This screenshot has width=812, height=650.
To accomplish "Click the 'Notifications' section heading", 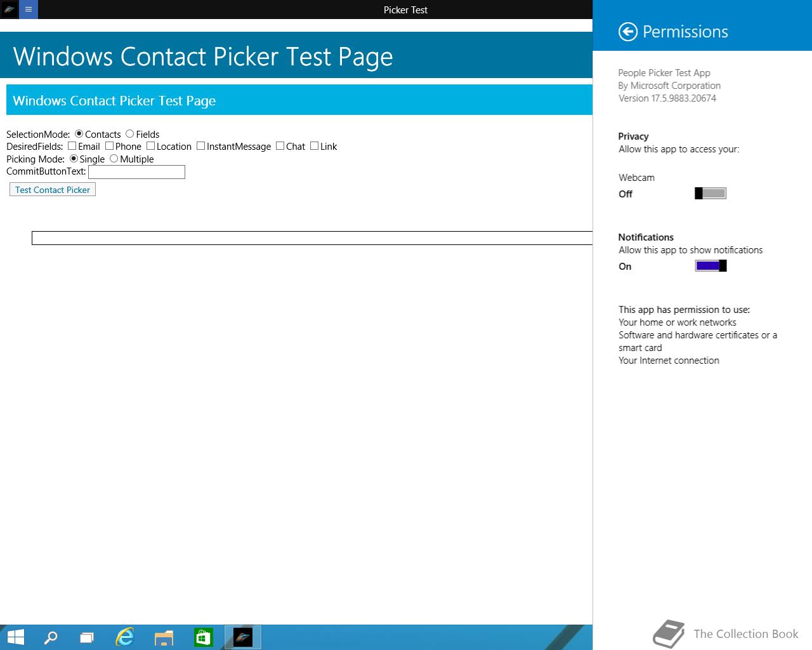I will click(646, 237).
